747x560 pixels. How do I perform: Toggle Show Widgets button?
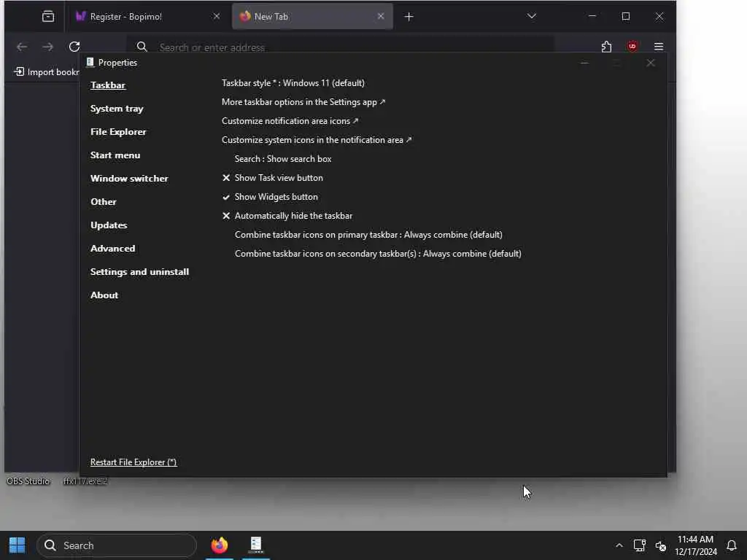270,197
